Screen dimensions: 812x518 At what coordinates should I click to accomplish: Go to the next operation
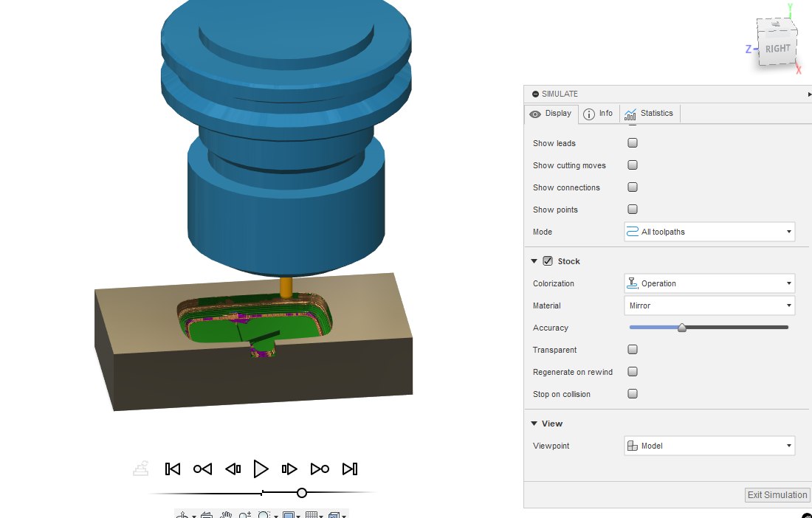[320, 469]
